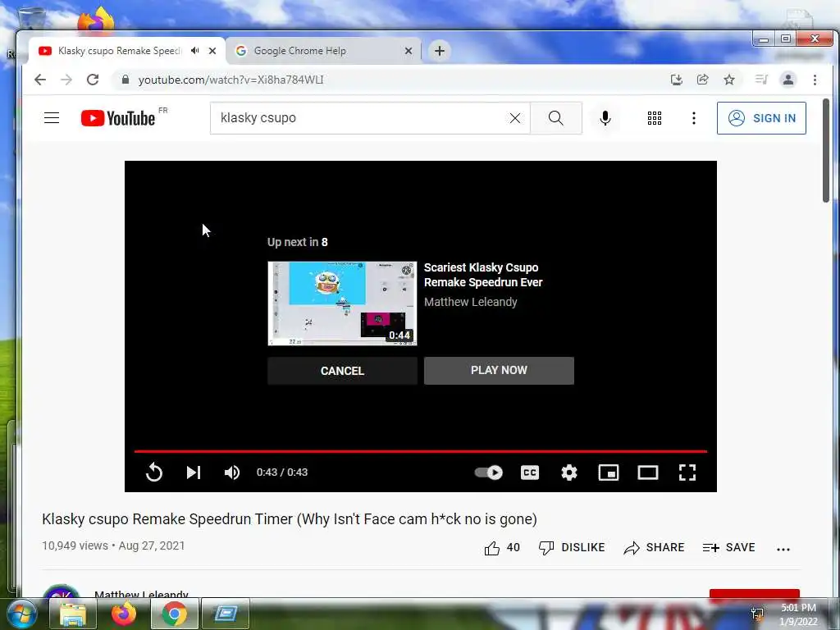The height and width of the screenshot is (630, 840).
Task: Go to the YouTube home logo
Action: pyautogui.click(x=118, y=118)
